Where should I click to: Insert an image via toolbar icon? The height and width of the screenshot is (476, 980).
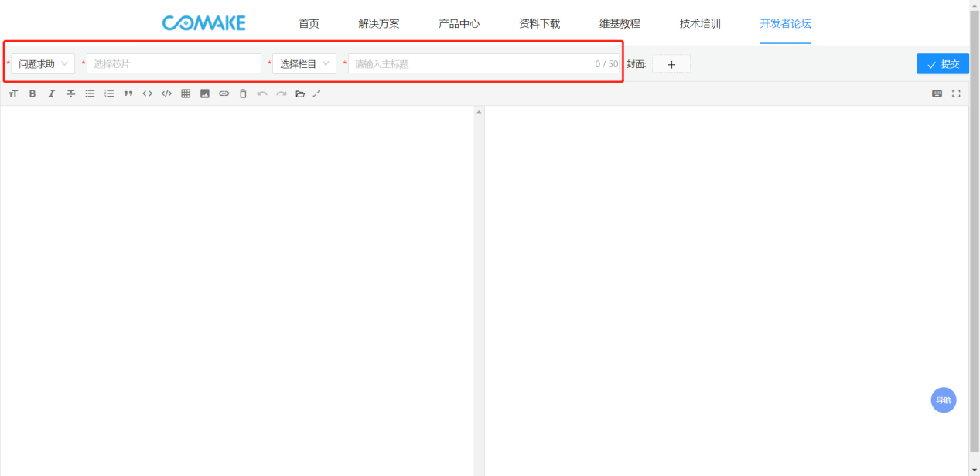click(205, 93)
